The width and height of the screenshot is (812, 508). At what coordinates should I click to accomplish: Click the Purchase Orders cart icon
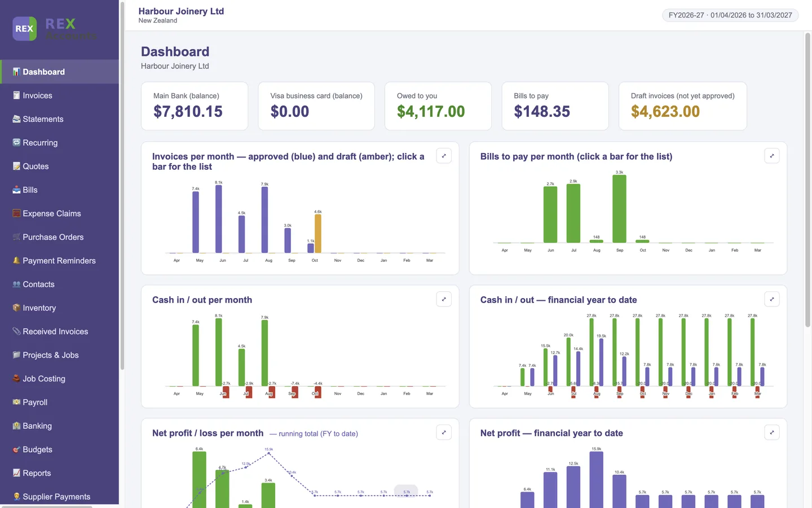click(x=16, y=237)
